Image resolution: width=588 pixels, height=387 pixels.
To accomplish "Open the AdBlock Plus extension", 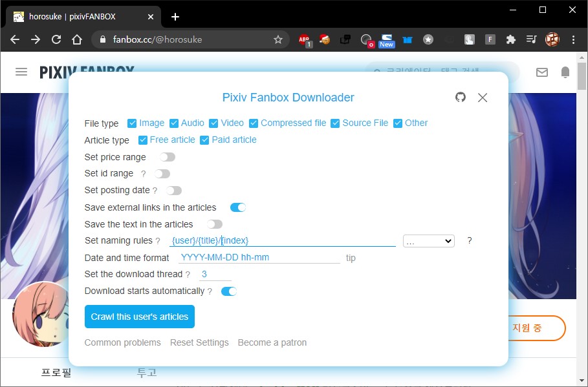I will pos(305,39).
